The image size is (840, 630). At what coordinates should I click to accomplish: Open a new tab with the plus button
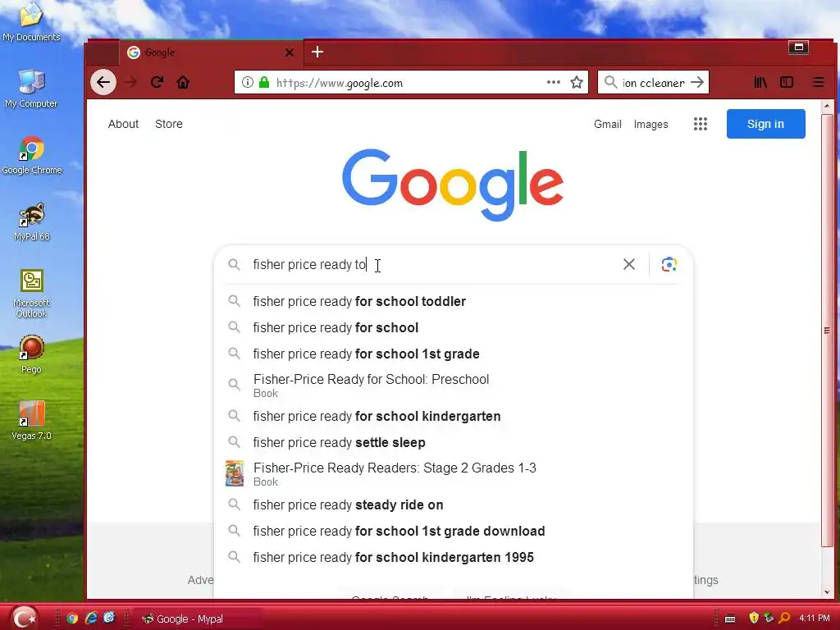pos(317,52)
